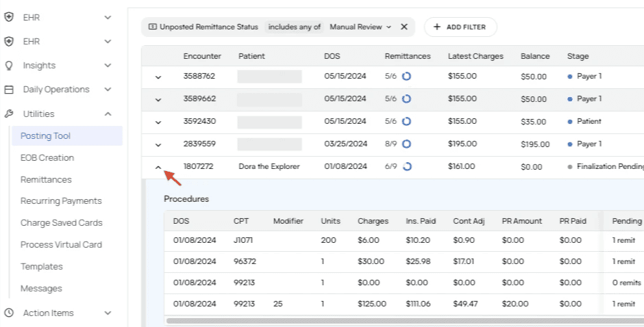
Task: Click the Daily Operations window icon
Action: click(9, 90)
